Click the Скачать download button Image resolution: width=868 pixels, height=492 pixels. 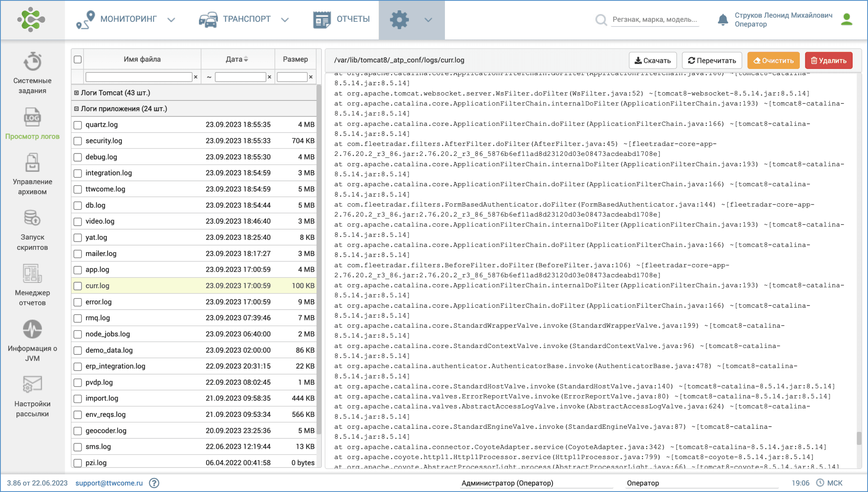tap(652, 61)
